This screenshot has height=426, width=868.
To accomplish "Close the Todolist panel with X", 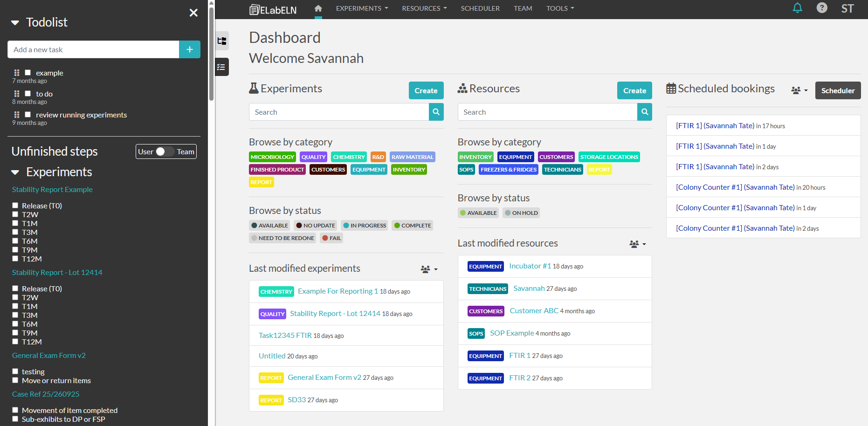I will [x=193, y=13].
